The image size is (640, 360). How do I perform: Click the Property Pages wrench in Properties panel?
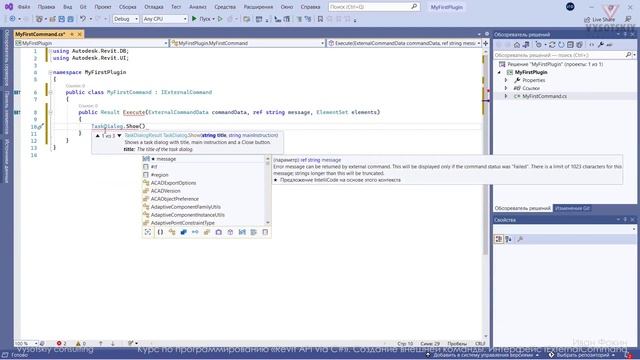tap(520, 239)
